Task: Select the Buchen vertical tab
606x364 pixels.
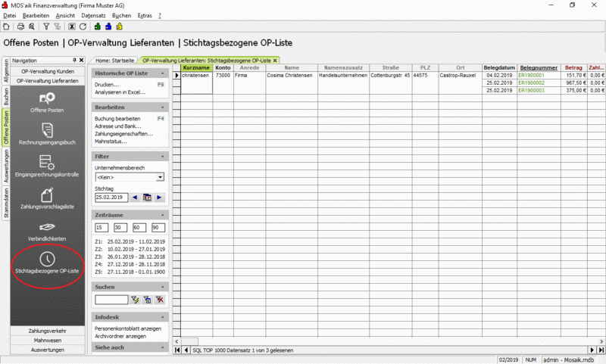Action: pos(6,97)
